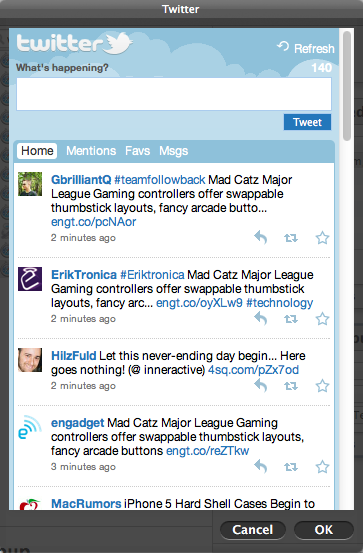Click the timeline vertical scrollbar handle
363x553 pixels.
pos(347,86)
